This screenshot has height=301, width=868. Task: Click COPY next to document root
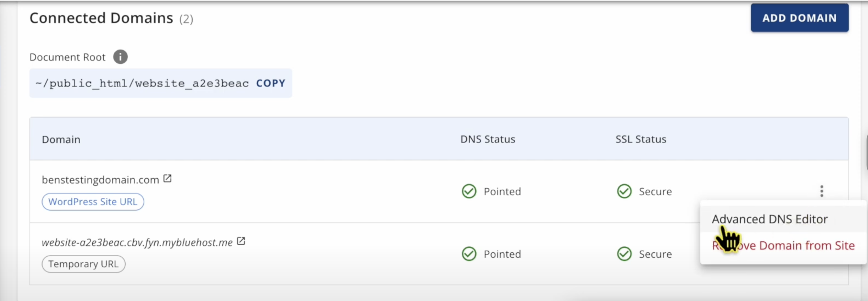270,83
